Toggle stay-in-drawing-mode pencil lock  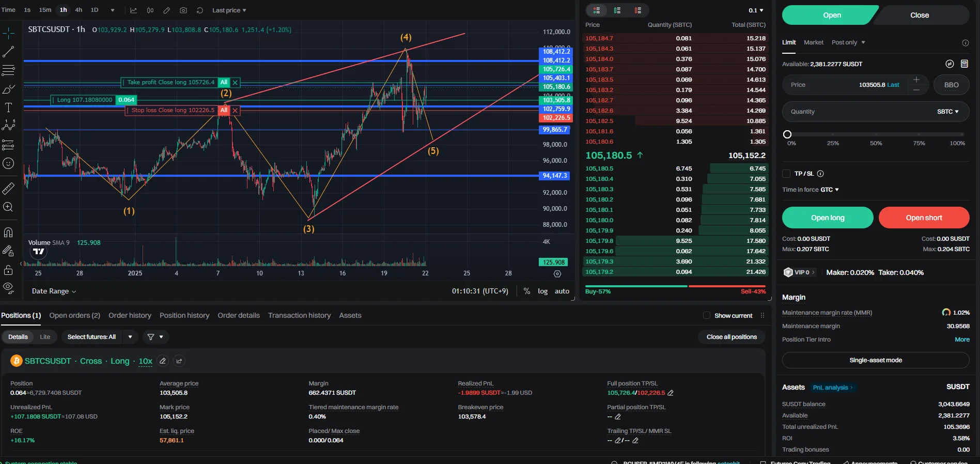pos(8,251)
